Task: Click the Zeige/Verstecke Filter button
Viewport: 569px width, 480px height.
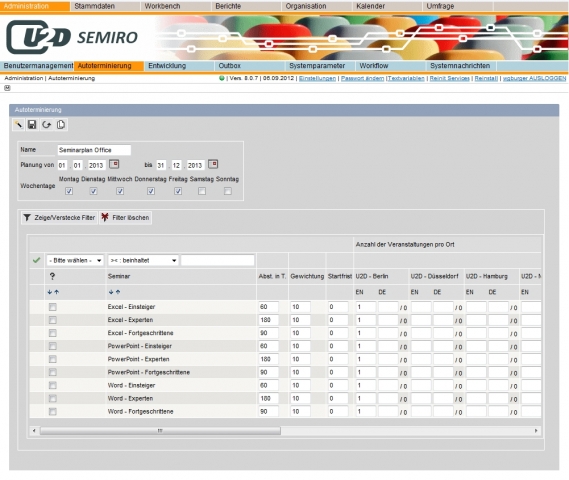Action: [60, 218]
